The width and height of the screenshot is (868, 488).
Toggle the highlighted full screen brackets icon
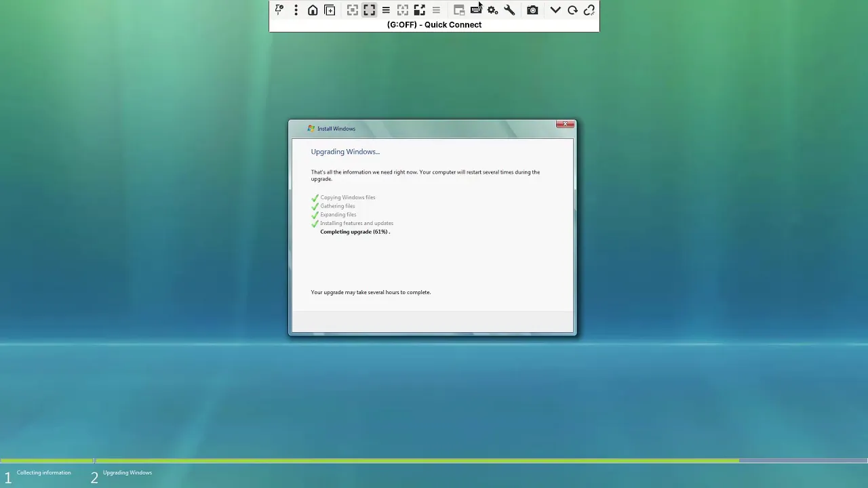click(369, 9)
